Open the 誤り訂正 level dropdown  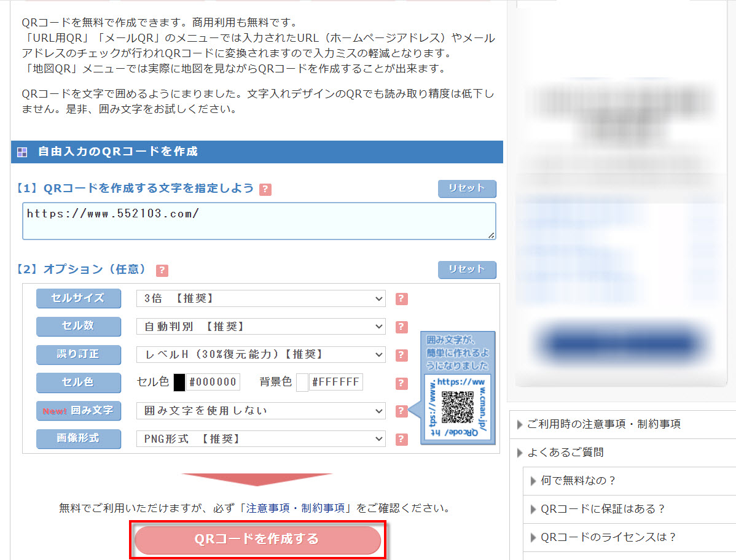[260, 355]
